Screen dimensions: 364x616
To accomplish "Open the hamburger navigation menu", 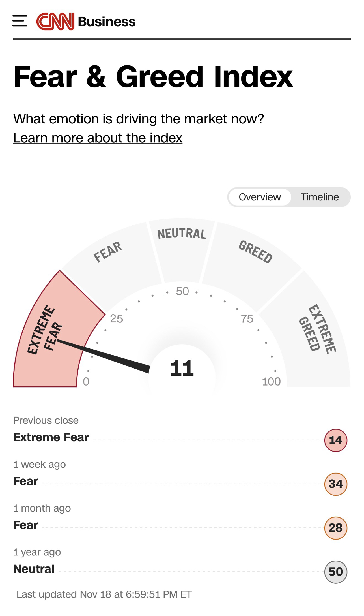I will pos(20,21).
